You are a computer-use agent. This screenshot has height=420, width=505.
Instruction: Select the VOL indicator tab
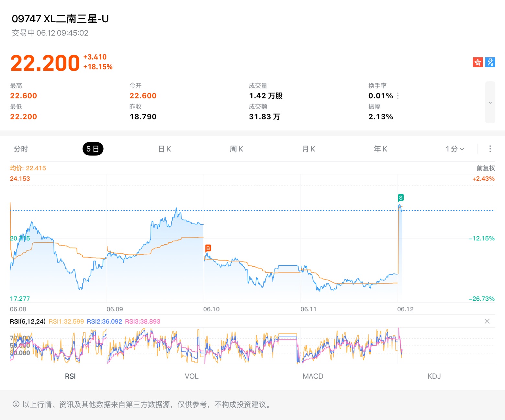click(192, 376)
